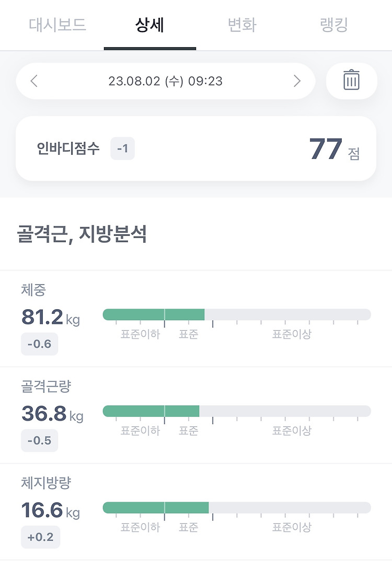Open the 랭킹 tab
The width and height of the screenshot is (392, 565).
334,25
